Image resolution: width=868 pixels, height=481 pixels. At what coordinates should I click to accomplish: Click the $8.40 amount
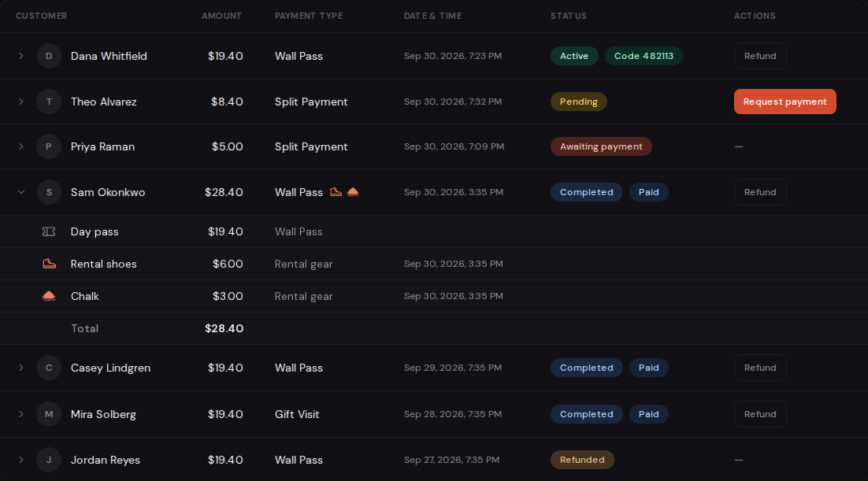coord(227,102)
